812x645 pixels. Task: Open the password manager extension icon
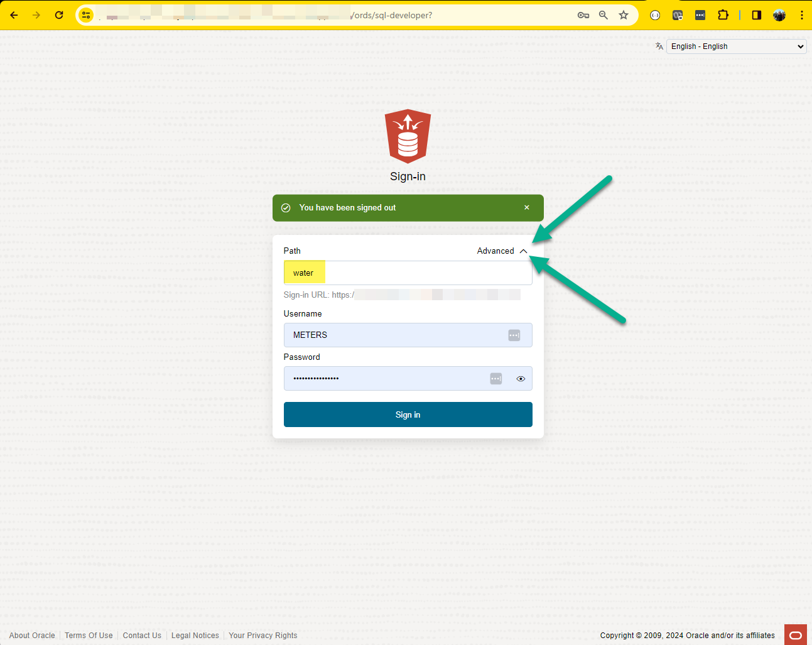700,15
